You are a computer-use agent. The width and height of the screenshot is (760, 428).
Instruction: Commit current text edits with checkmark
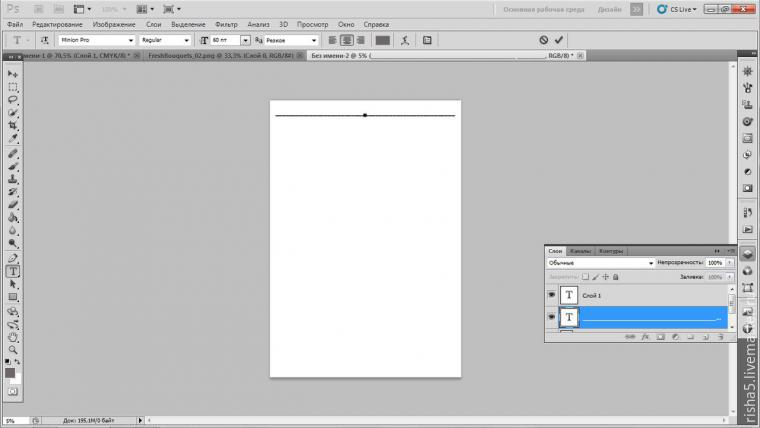[559, 40]
